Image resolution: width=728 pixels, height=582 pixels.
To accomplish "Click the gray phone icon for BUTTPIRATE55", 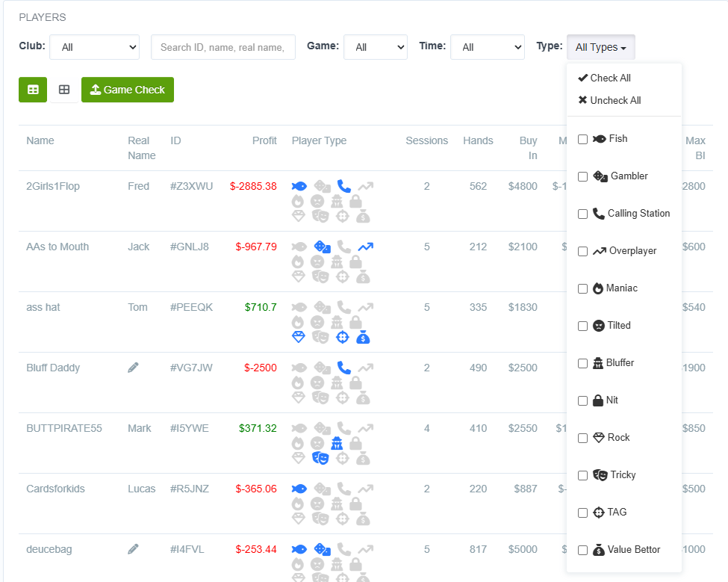I will click(344, 428).
